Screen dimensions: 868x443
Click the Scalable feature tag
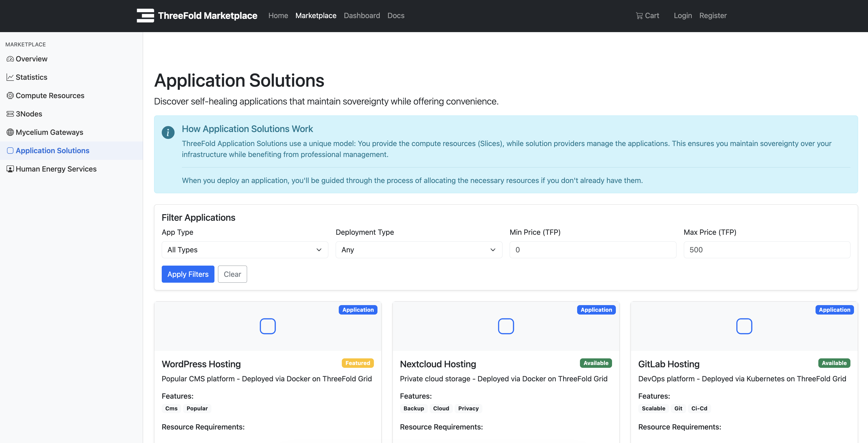[x=653, y=408]
